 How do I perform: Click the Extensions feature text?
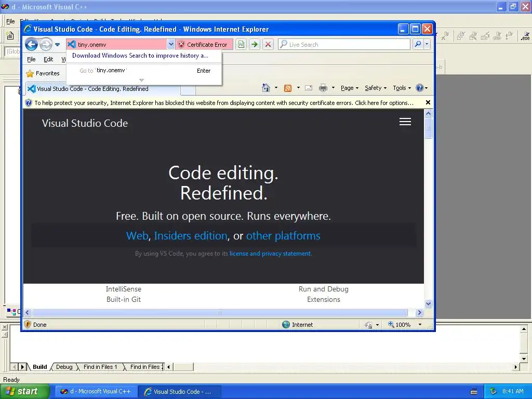[323, 300]
